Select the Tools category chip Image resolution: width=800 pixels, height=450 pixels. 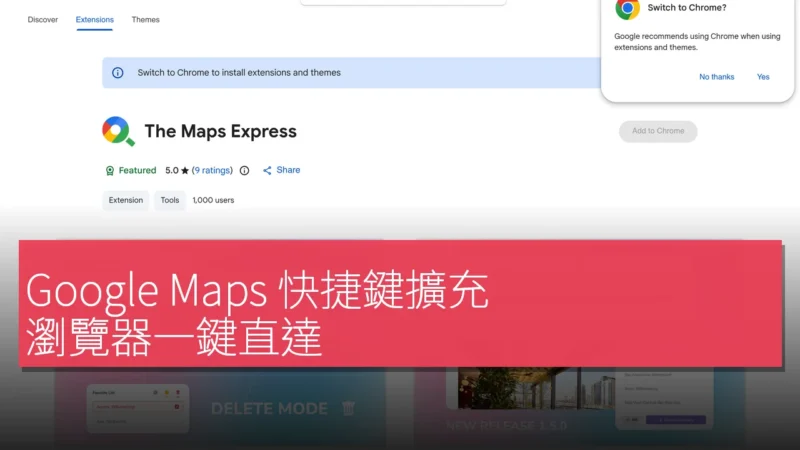point(170,201)
